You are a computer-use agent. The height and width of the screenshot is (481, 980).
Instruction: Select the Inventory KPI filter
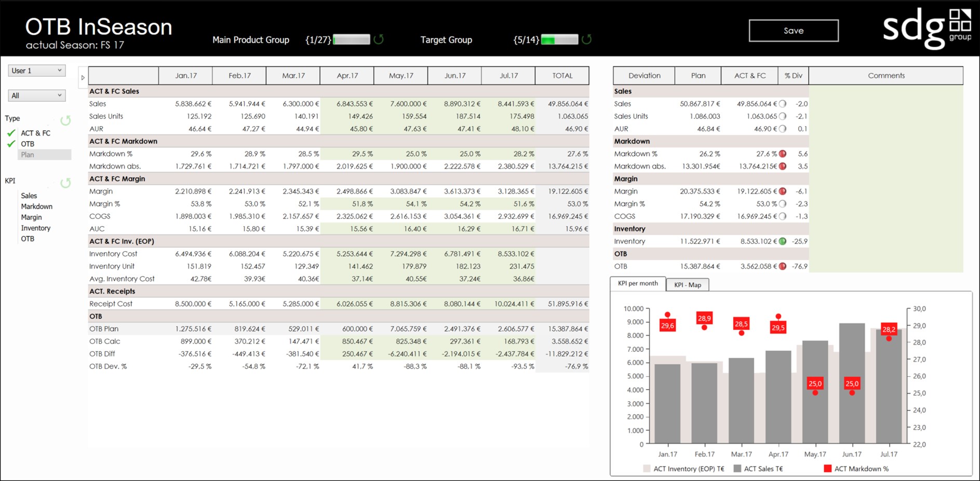point(35,228)
